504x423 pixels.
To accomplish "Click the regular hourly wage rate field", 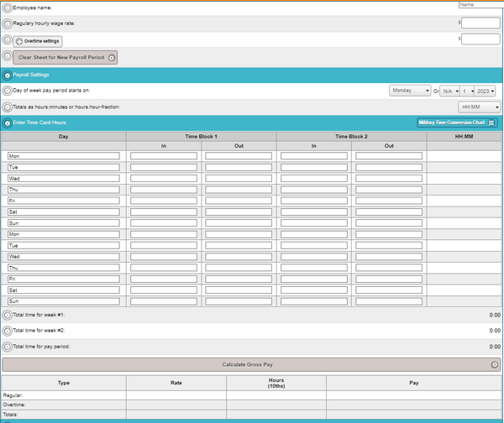I will tap(480, 23).
